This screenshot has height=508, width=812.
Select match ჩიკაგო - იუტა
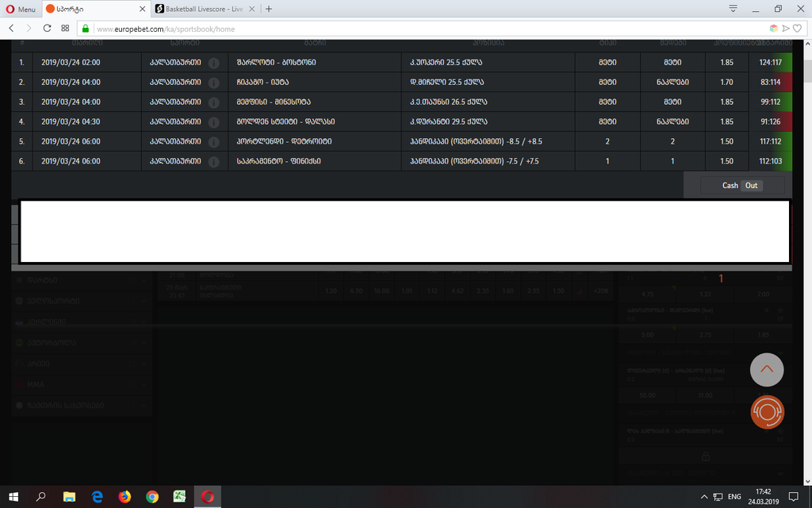coord(262,82)
